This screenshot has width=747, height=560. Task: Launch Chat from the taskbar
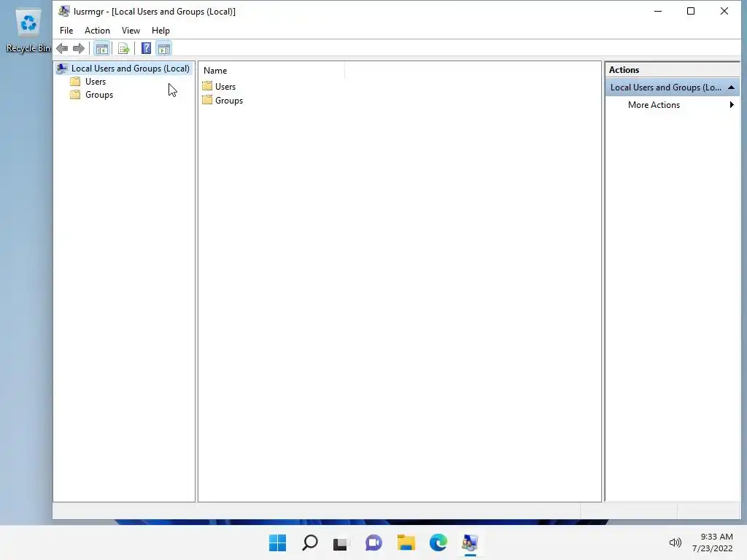click(x=373, y=542)
